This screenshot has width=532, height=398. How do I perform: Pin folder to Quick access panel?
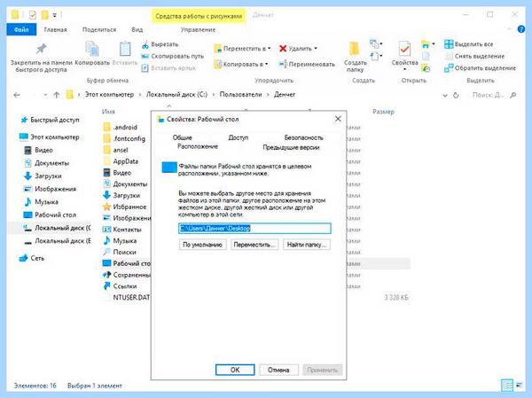(42, 58)
